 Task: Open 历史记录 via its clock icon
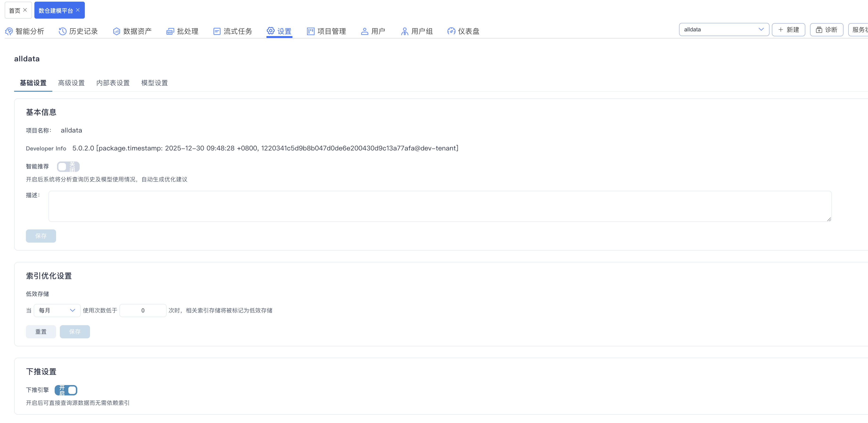62,31
